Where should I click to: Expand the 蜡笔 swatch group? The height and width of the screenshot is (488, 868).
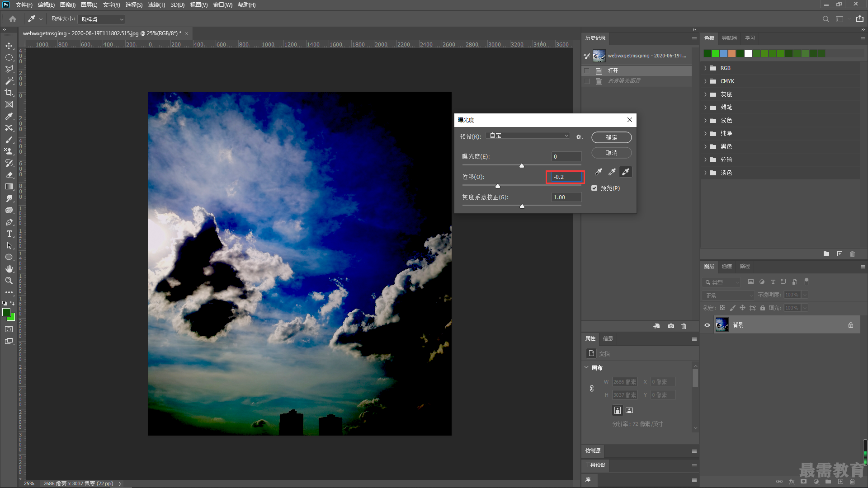click(705, 108)
